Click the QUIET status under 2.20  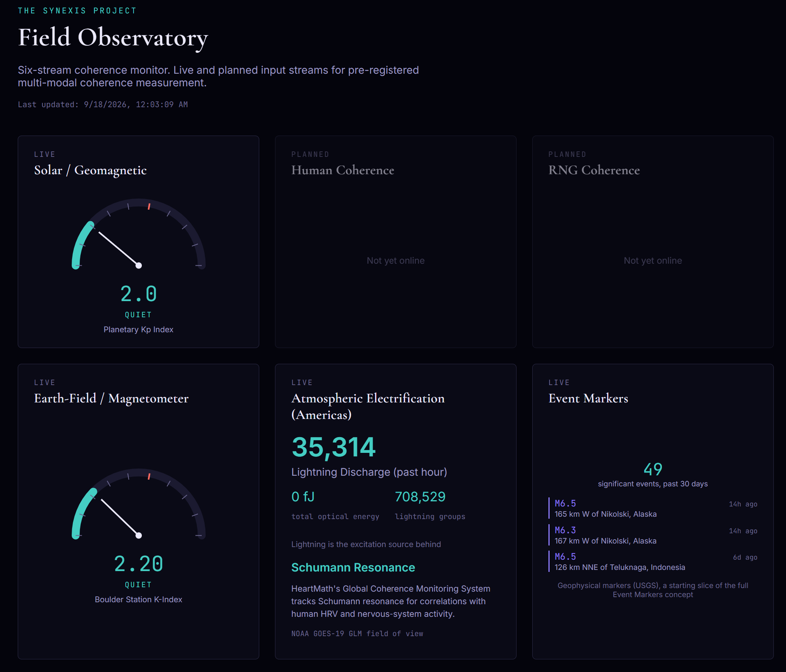(x=138, y=585)
